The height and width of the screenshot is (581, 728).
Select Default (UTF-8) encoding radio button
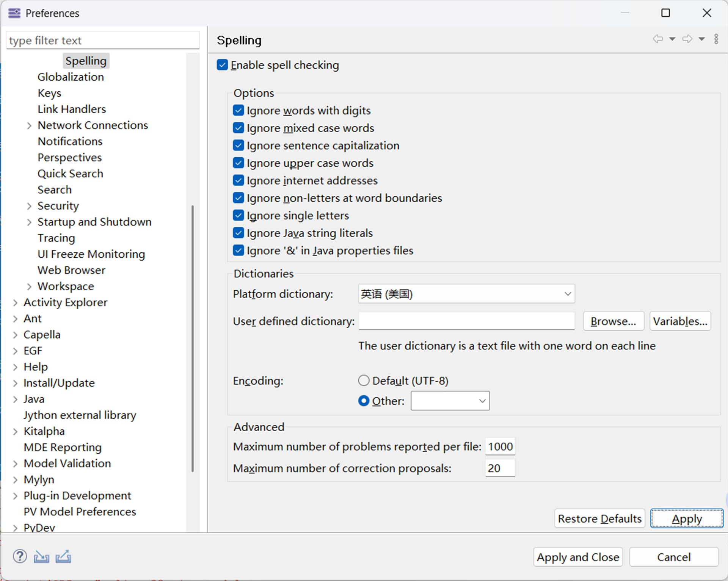364,381
